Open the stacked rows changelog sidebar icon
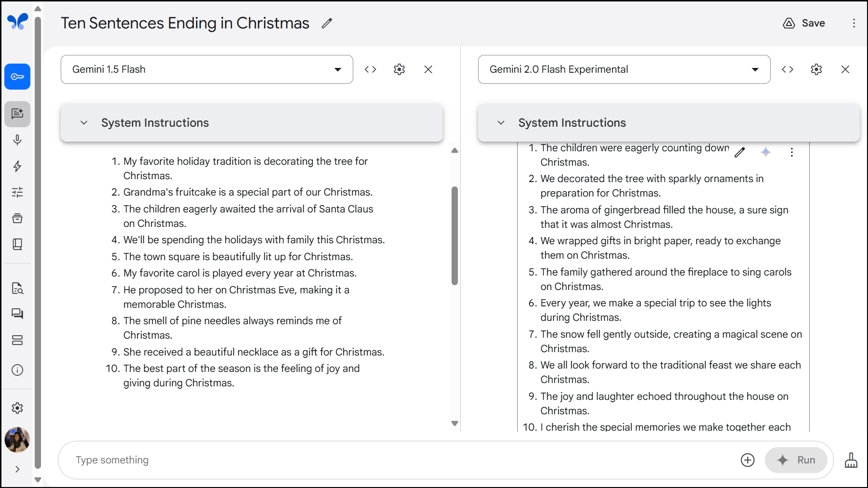The width and height of the screenshot is (868, 488). click(x=17, y=340)
